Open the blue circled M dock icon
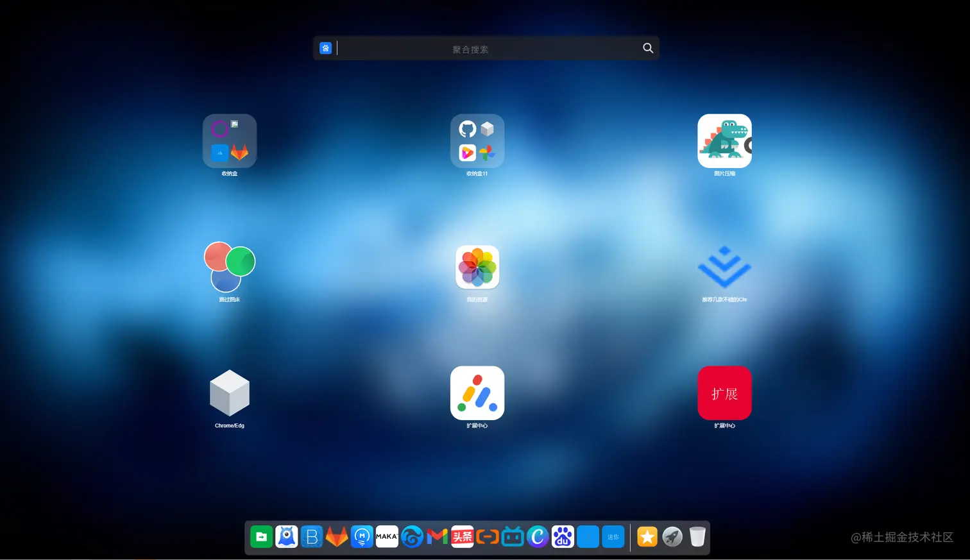Image resolution: width=970 pixels, height=560 pixels. (362, 537)
